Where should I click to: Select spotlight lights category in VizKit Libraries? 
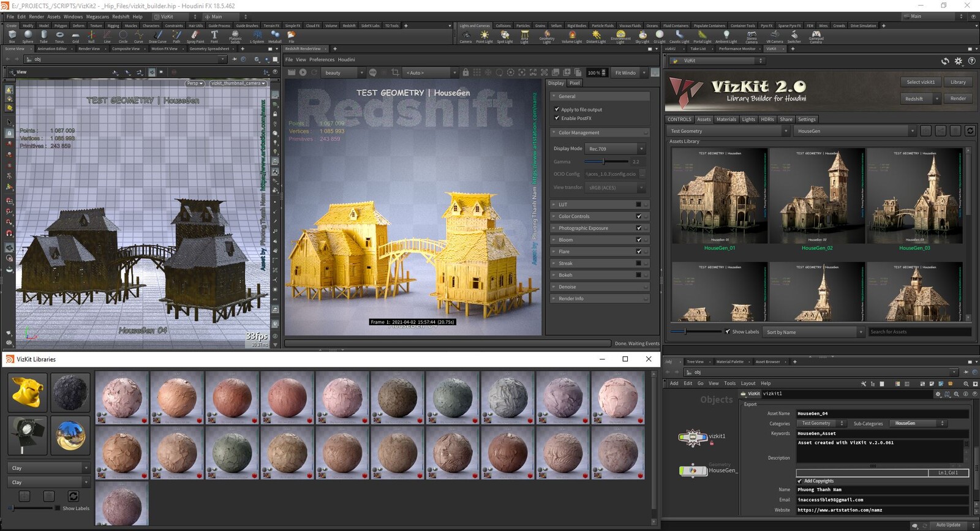[28, 435]
